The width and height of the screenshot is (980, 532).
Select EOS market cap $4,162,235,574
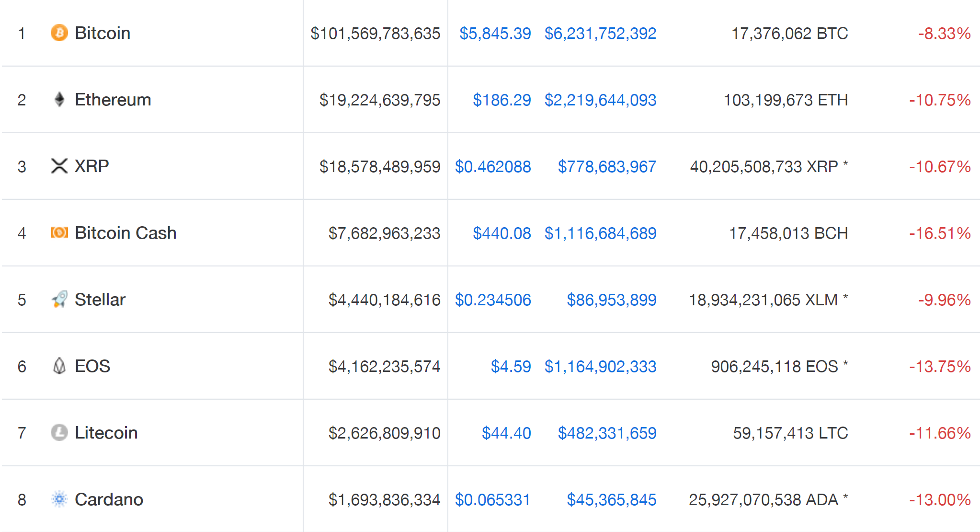click(385, 366)
